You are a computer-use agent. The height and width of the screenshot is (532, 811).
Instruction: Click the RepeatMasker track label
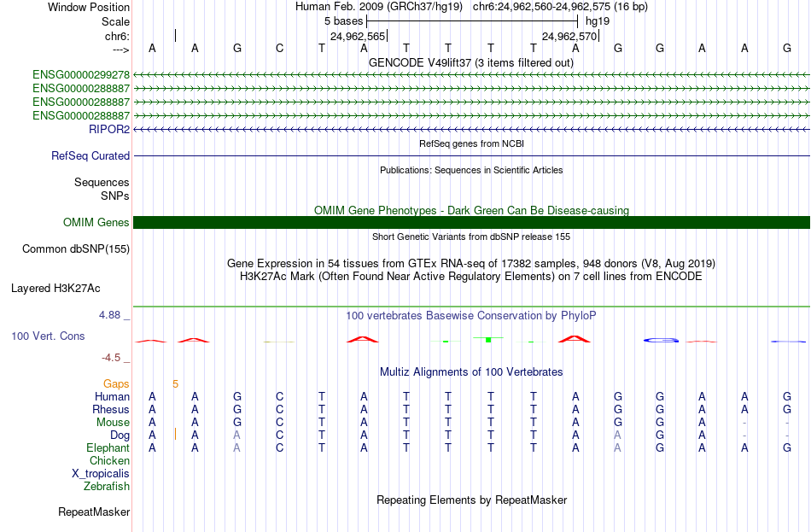pos(94,512)
